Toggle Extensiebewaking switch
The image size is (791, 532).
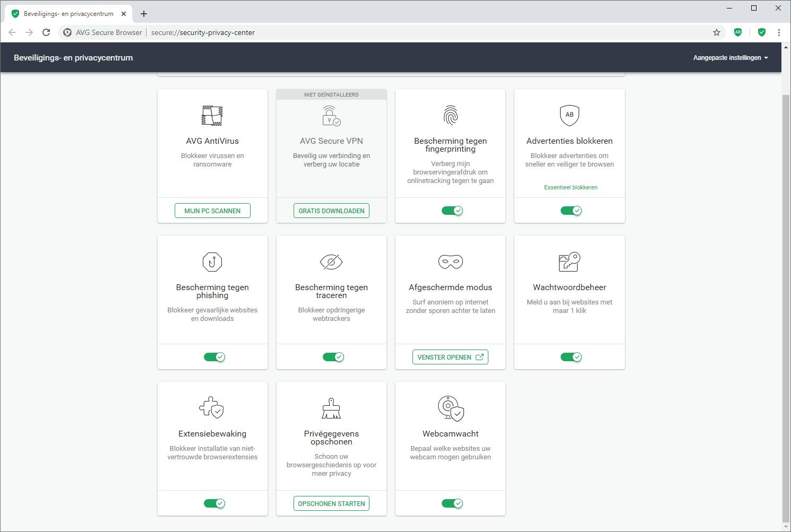[214, 503]
